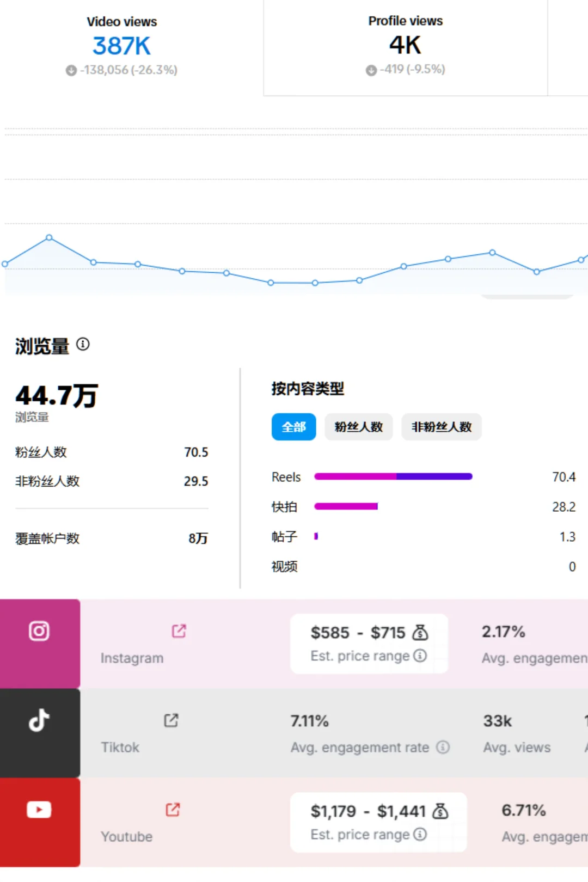The image size is (588, 882).
Task: Click the 快拍 bar in content chart
Action: [x=346, y=506]
